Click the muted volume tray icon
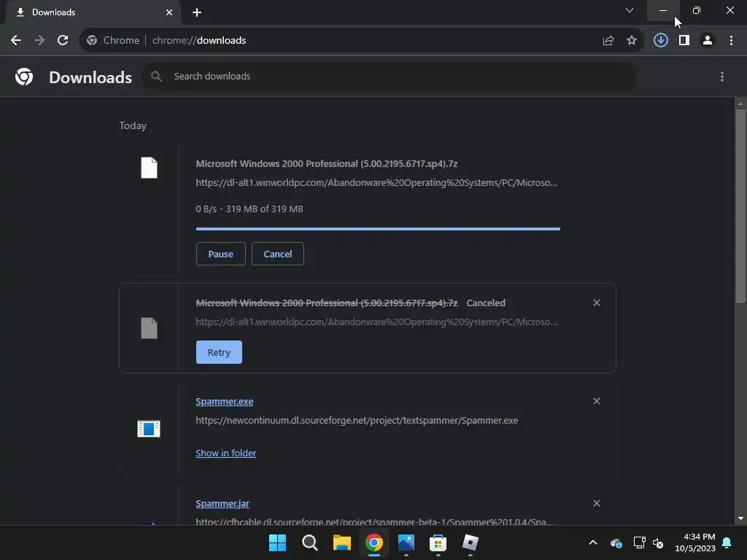 click(x=658, y=542)
